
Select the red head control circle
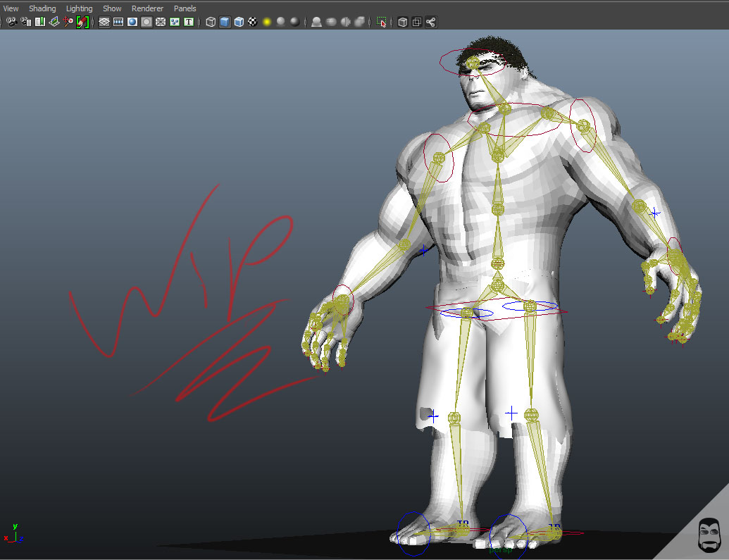[x=442, y=63]
